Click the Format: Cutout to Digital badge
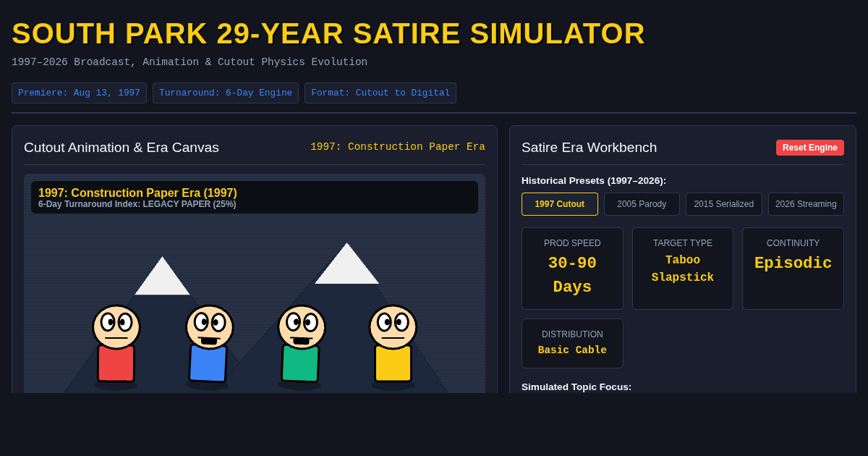 pyautogui.click(x=380, y=93)
